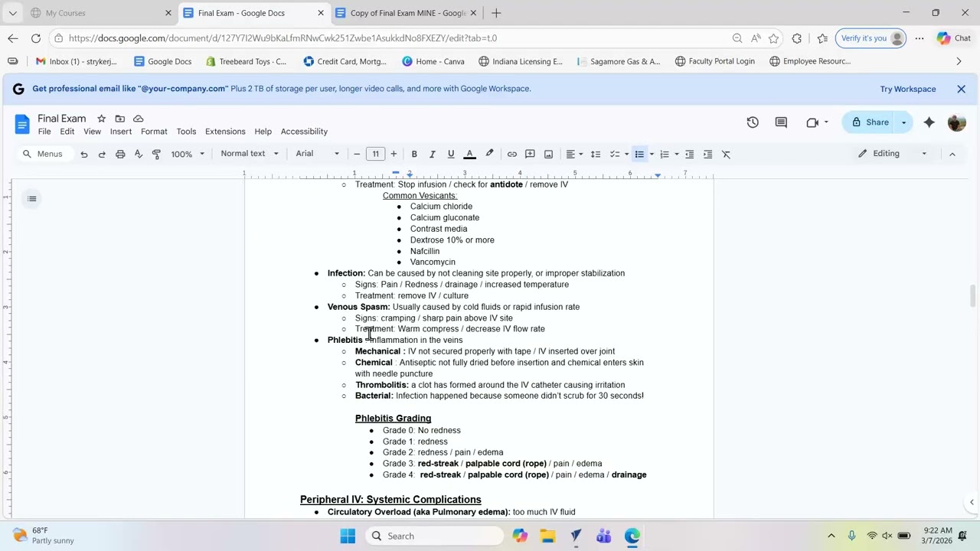Open spelling and grammar check tool
980x551 pixels.
(x=139, y=154)
